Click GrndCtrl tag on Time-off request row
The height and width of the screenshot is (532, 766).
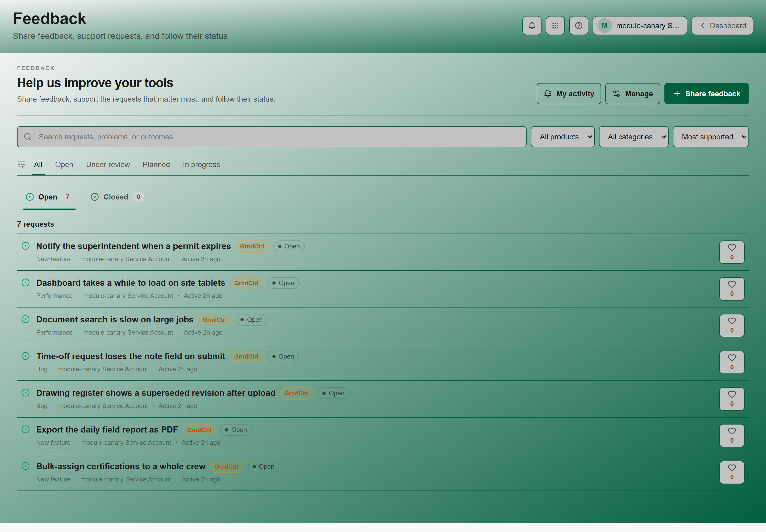246,356
